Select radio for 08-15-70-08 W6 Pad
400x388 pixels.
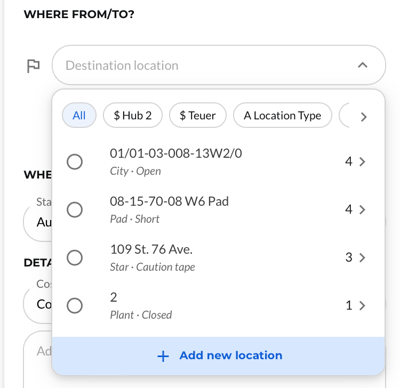pos(75,210)
